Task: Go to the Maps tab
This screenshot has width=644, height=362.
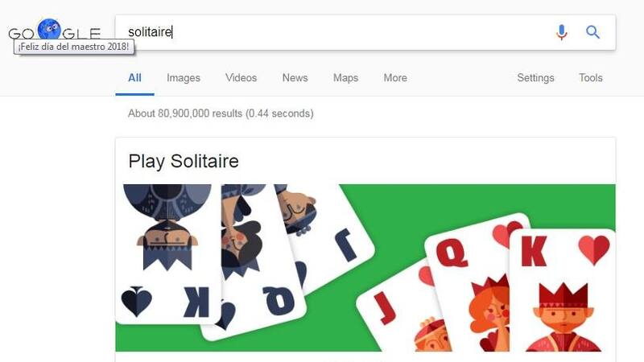Action: (345, 77)
